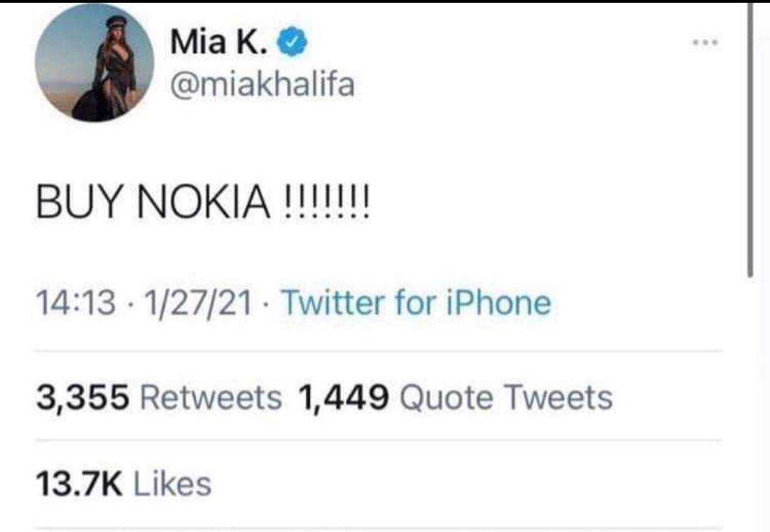The height and width of the screenshot is (532, 770).
Task: Open the 3,355 retweet count
Action: [x=83, y=397]
